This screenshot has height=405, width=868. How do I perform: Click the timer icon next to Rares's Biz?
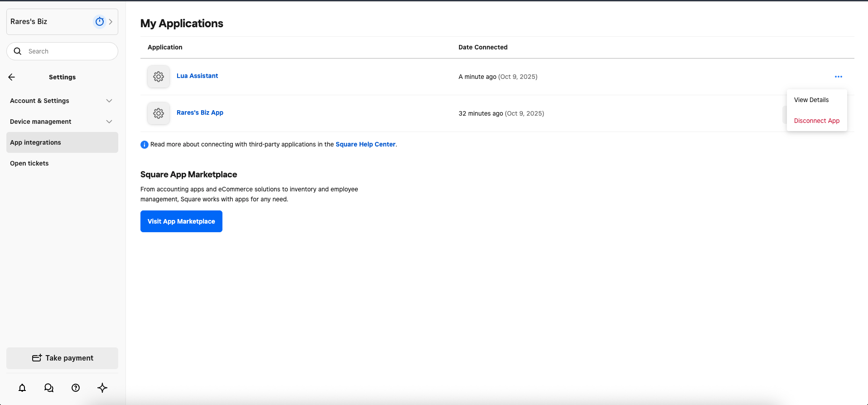pos(100,21)
